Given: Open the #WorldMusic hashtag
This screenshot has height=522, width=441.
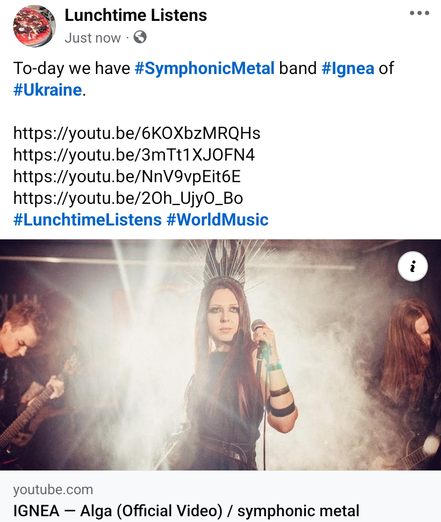Looking at the screenshot, I should point(217,220).
